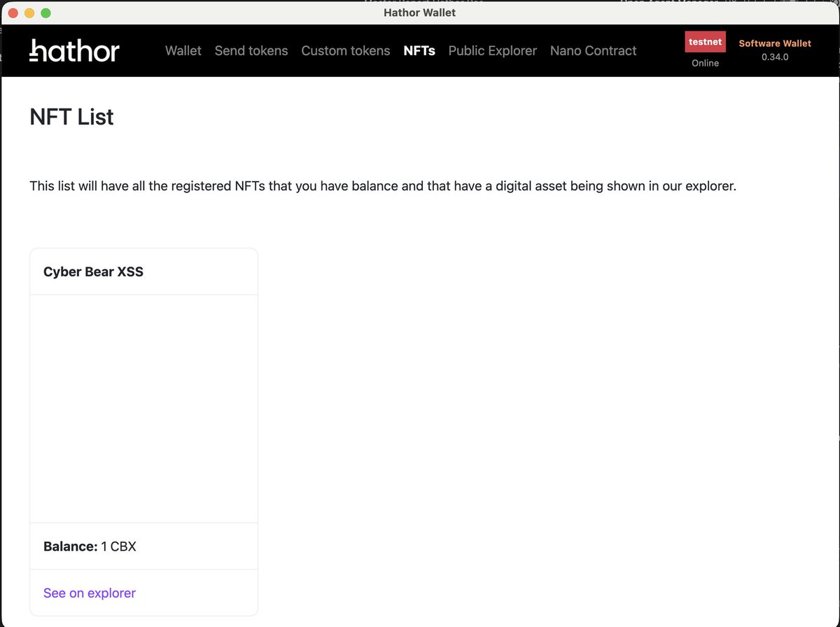Minimize the Hathor Wallet window
840x627 pixels.
(29, 13)
